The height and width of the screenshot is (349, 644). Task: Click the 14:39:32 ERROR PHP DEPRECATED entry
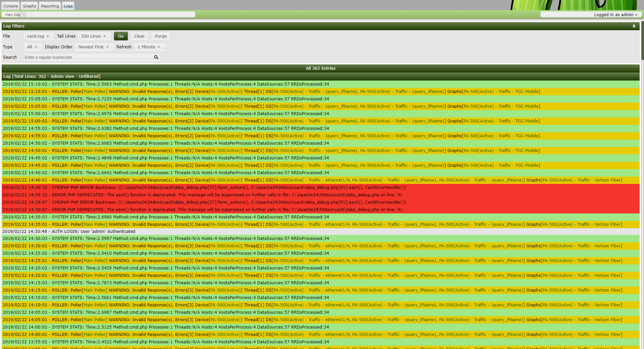320,195
